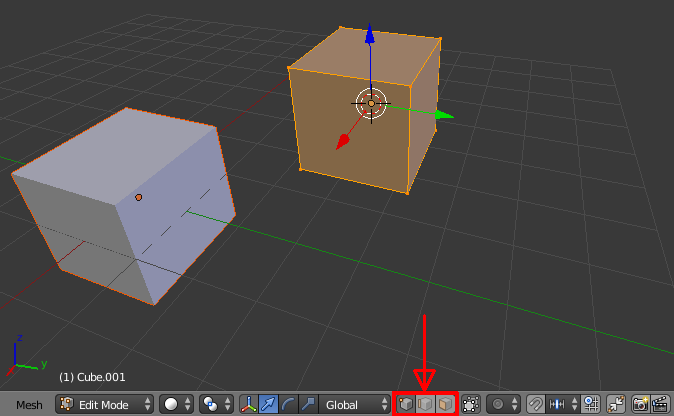674x416 pixels.
Task: Toggle absolute grid snapping icon
Action: coord(591,404)
